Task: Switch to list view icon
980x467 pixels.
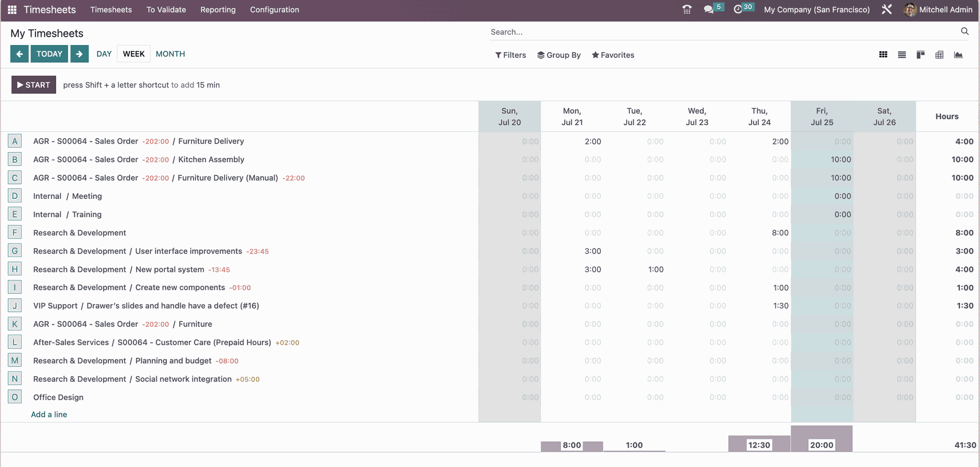Action: (902, 55)
